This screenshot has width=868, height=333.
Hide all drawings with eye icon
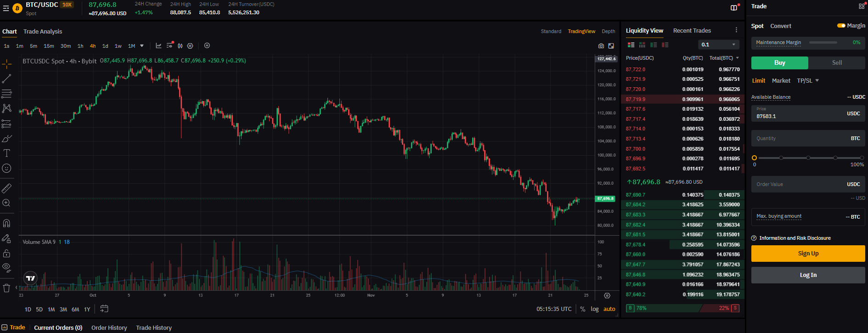(6, 267)
